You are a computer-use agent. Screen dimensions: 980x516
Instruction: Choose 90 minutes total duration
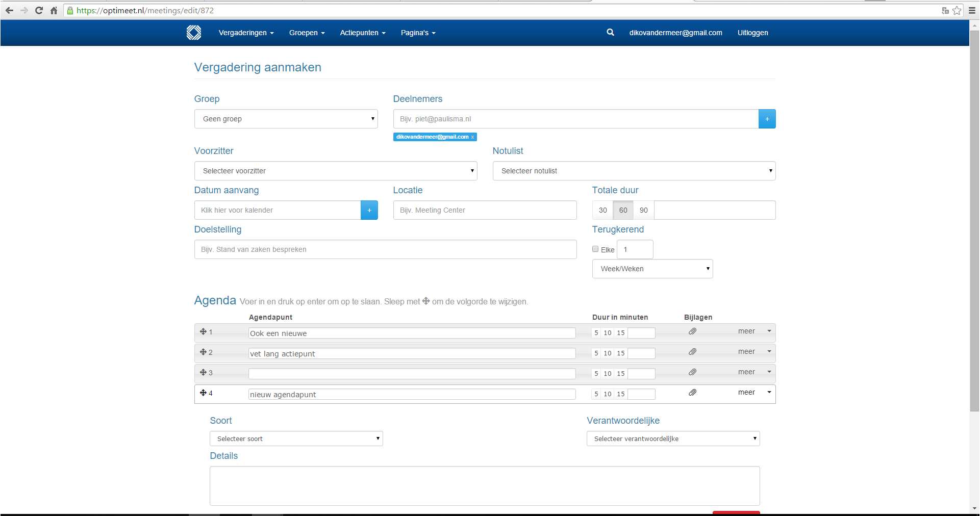pos(643,210)
